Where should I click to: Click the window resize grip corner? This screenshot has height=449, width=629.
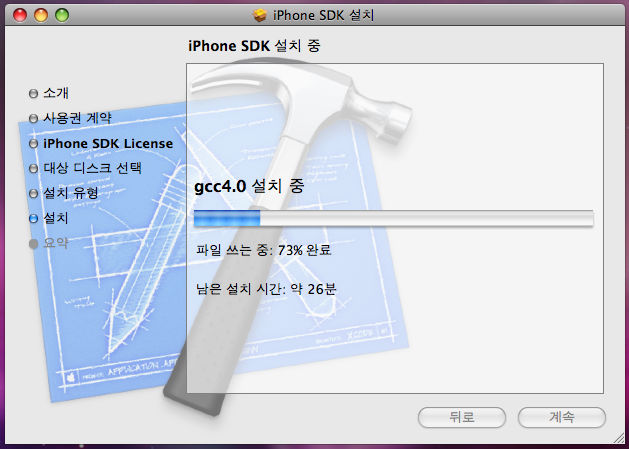click(617, 437)
